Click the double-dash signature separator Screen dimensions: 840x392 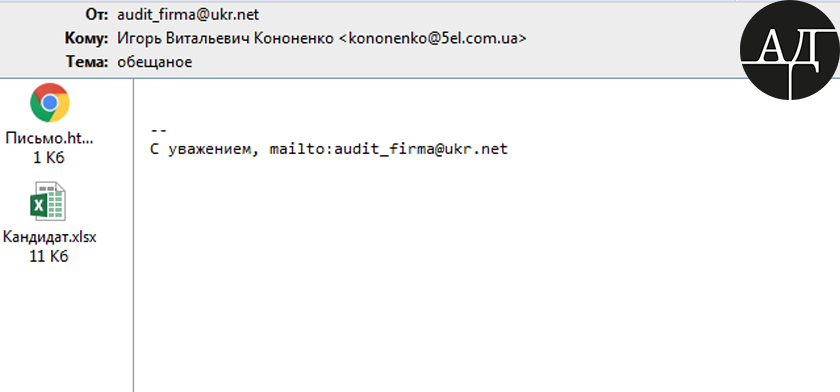pos(159,130)
